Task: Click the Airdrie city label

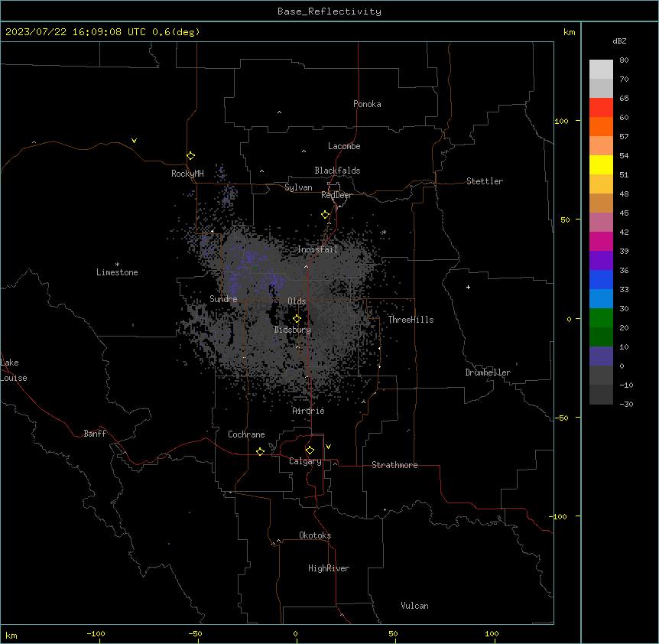Action: pos(309,411)
